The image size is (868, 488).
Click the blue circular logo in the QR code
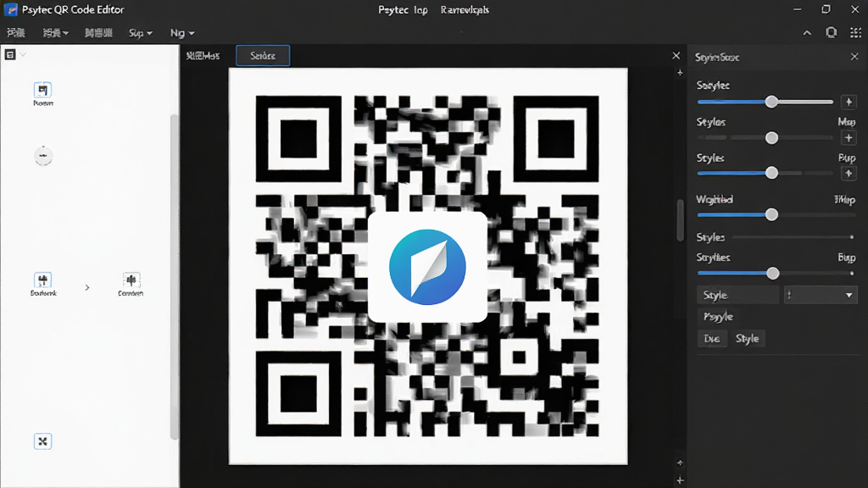427,267
